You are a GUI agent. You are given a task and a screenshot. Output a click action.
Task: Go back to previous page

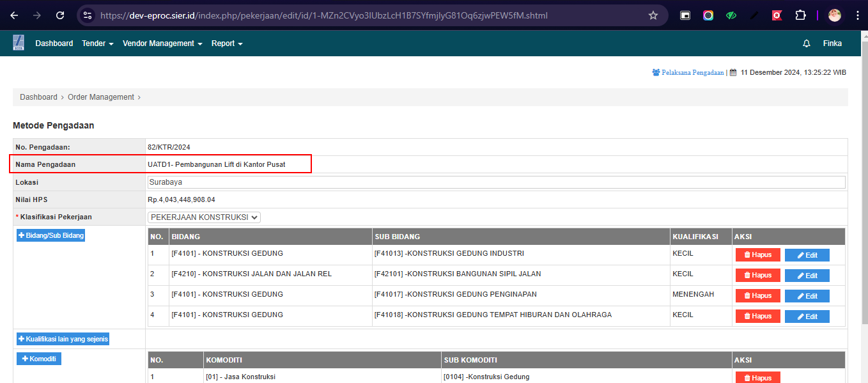point(15,15)
